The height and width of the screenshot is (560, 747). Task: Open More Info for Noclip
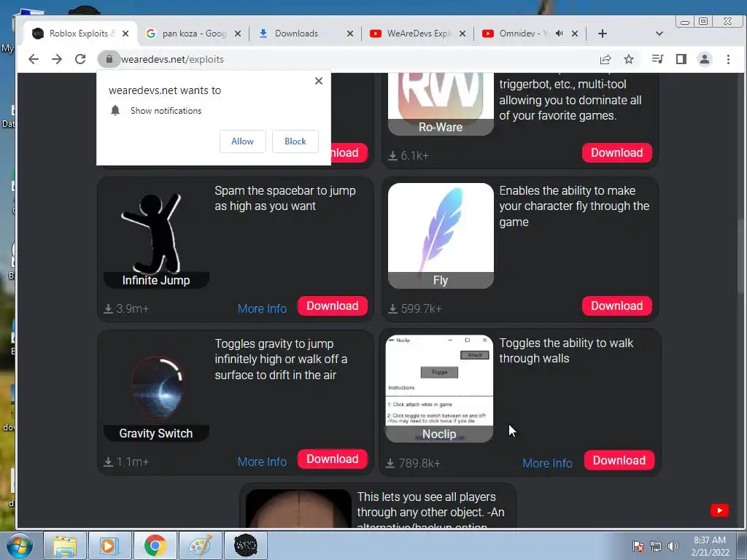(x=547, y=463)
